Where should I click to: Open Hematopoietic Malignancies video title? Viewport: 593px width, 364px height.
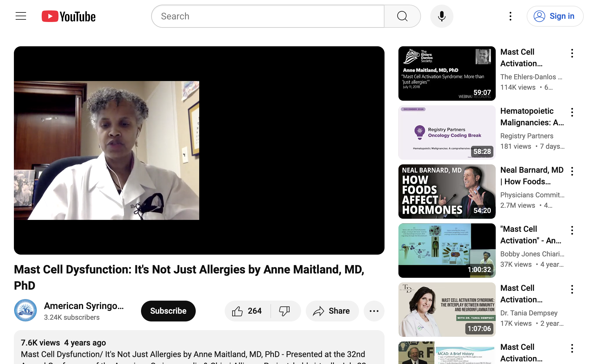coord(532,117)
